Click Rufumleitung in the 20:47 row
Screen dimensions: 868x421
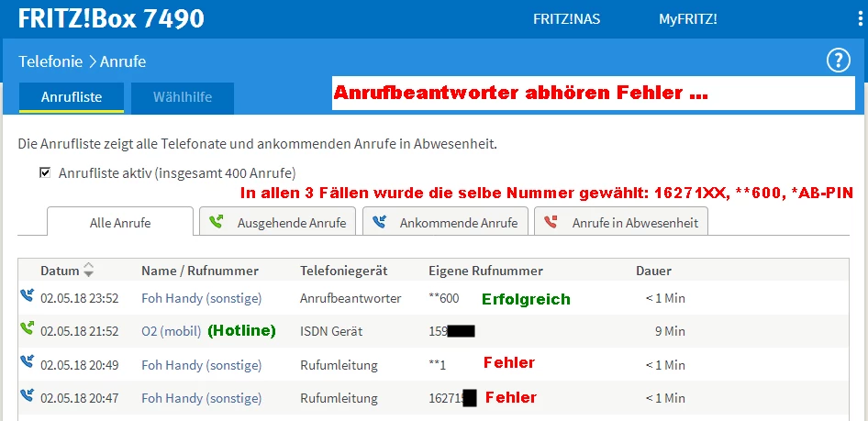coord(339,398)
